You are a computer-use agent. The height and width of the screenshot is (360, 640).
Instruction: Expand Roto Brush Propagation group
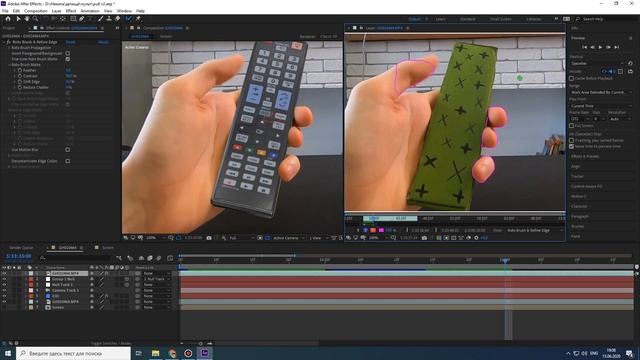point(9,47)
